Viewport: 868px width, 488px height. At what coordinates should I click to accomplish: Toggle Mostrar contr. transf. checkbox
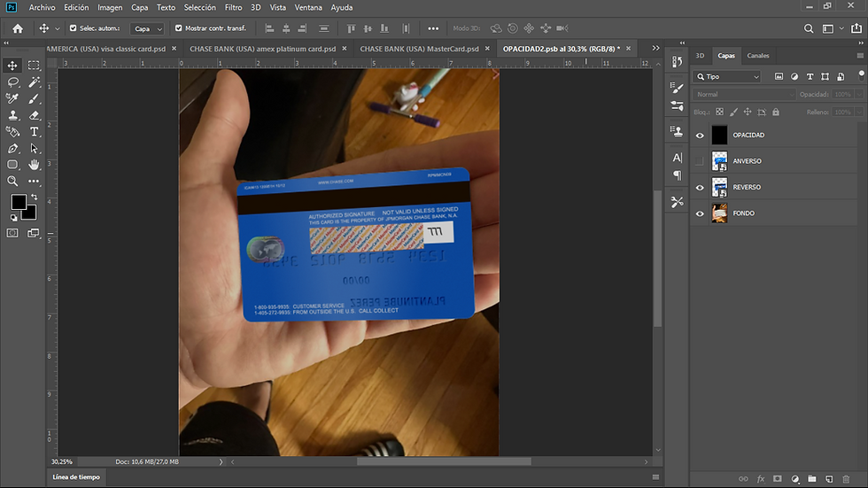click(x=178, y=27)
